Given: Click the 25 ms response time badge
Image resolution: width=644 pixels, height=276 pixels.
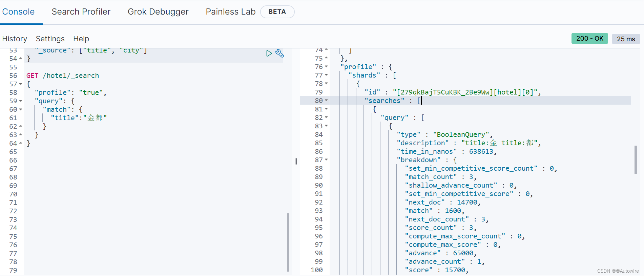Looking at the screenshot, I should point(626,39).
